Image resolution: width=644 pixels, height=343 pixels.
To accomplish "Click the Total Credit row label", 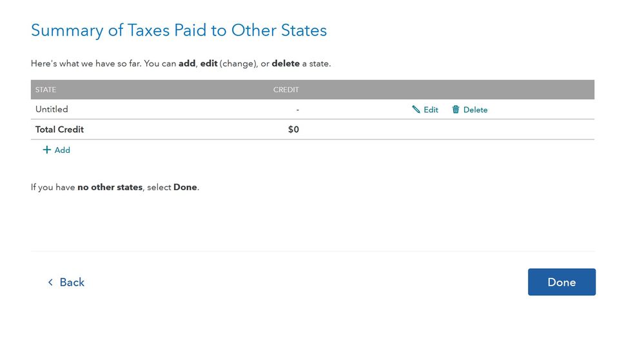I will tap(59, 130).
